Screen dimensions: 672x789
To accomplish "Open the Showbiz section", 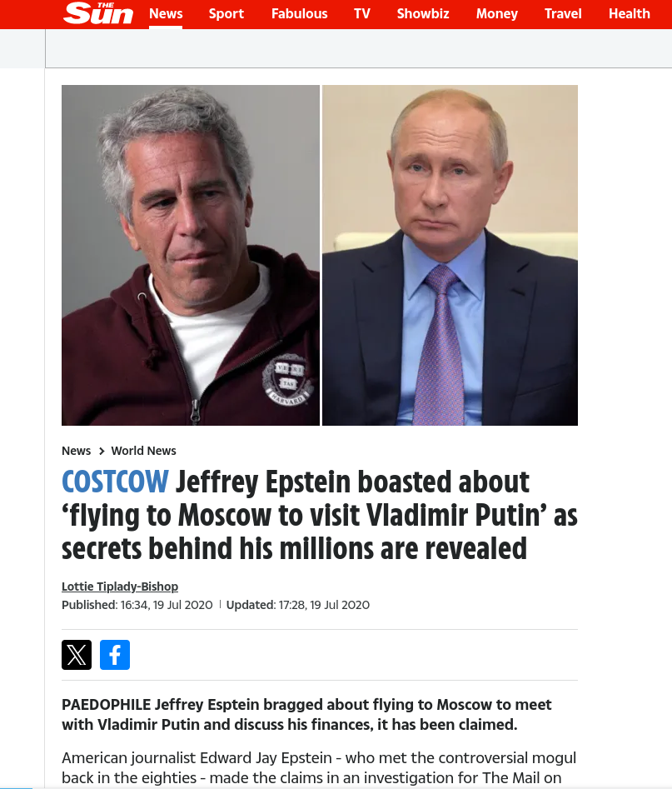I will point(423,13).
